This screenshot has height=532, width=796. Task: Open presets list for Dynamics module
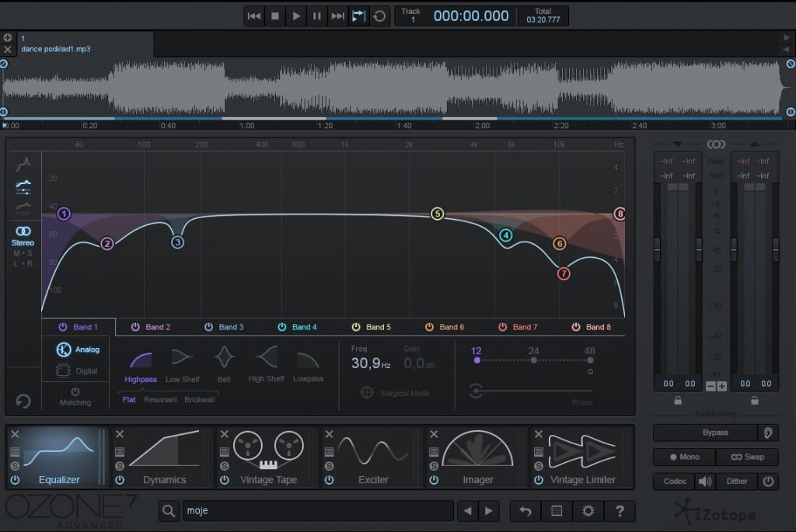pyautogui.click(x=120, y=451)
